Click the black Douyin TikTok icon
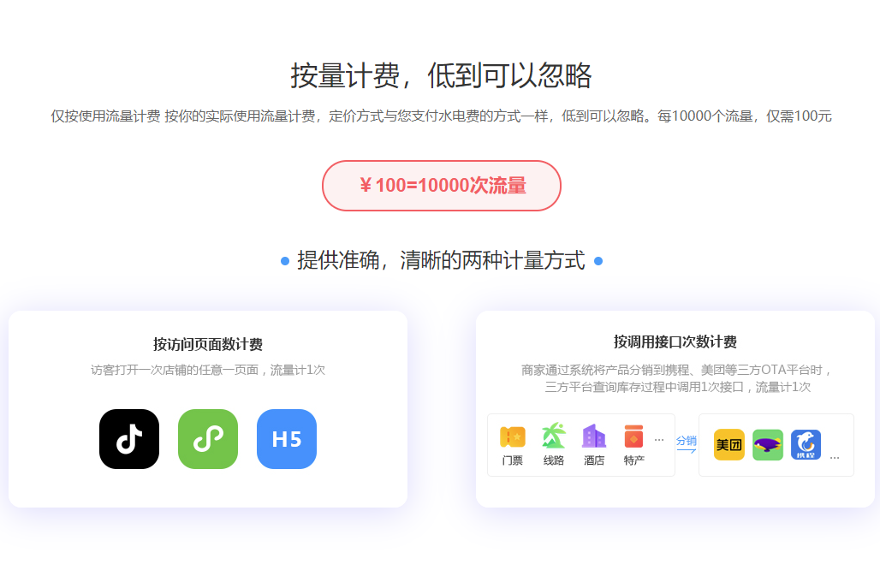 (x=129, y=439)
